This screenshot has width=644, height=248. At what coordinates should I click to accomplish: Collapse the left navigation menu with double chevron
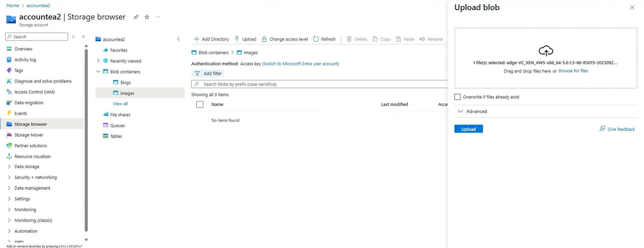tap(83, 37)
